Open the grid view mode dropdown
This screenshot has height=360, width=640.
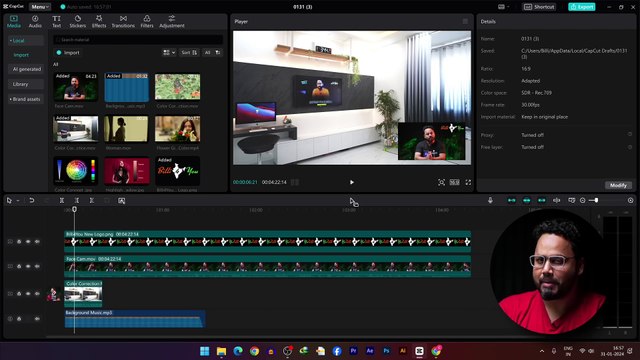[x=169, y=53]
